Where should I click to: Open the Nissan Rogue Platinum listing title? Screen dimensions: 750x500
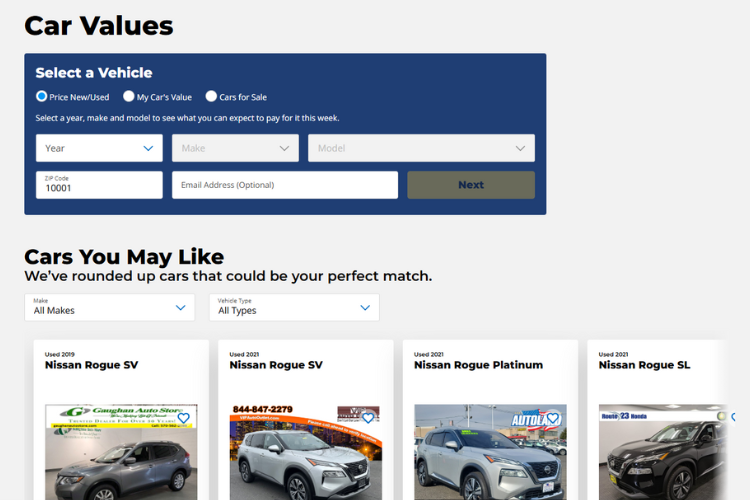[x=478, y=365]
